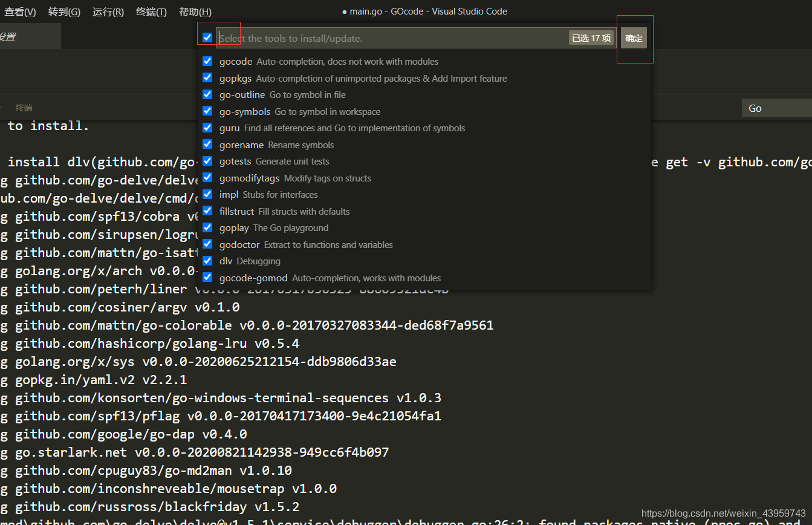Open the Go output channel dropdown
The width and height of the screenshot is (812, 525).
777,108
